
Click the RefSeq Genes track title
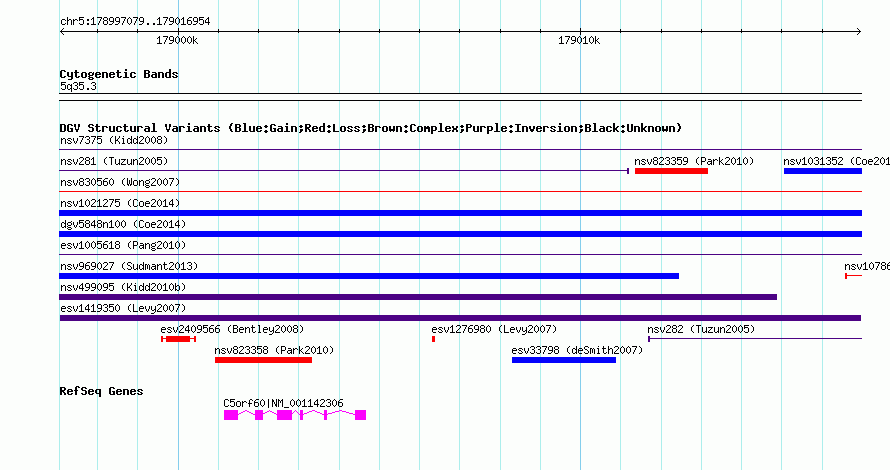click(102, 391)
